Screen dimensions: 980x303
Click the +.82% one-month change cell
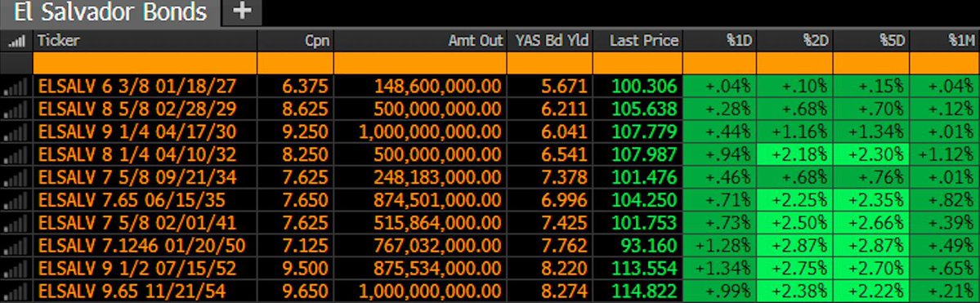click(x=945, y=200)
